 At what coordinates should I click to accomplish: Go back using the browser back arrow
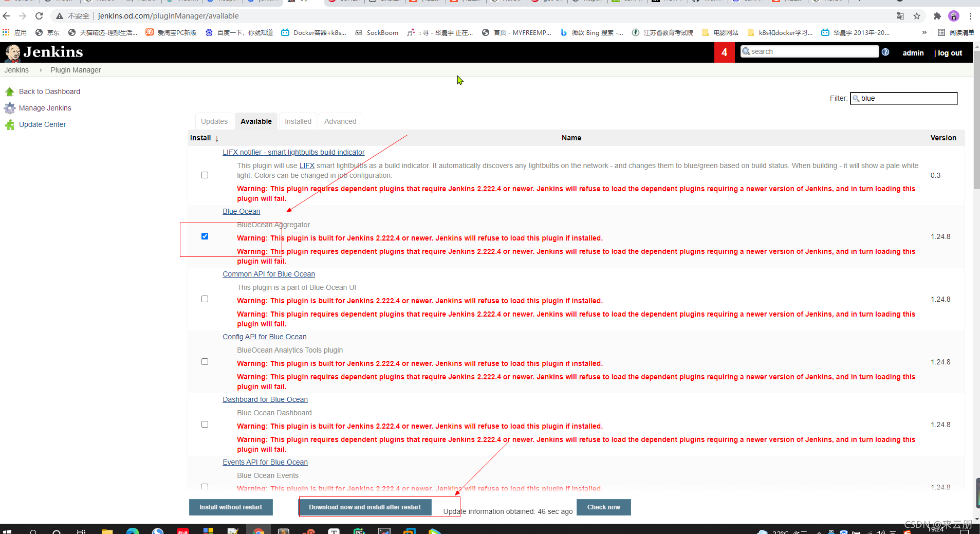coord(7,16)
